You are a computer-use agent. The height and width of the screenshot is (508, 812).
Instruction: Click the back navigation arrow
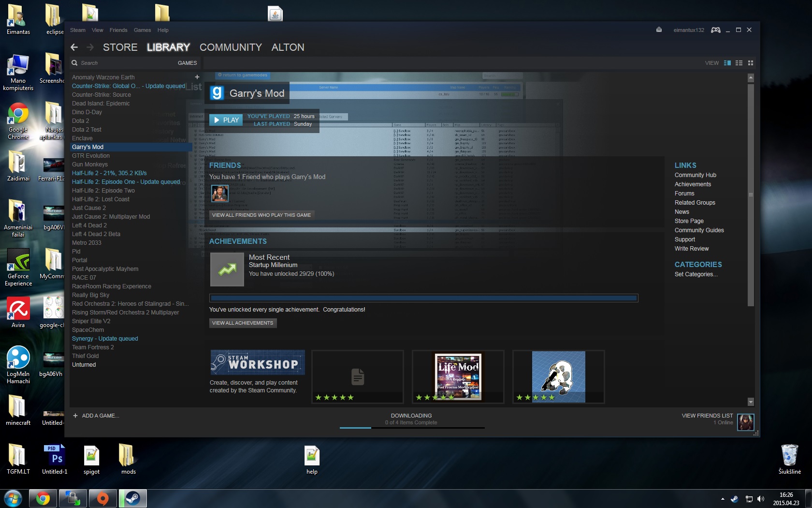[74, 47]
